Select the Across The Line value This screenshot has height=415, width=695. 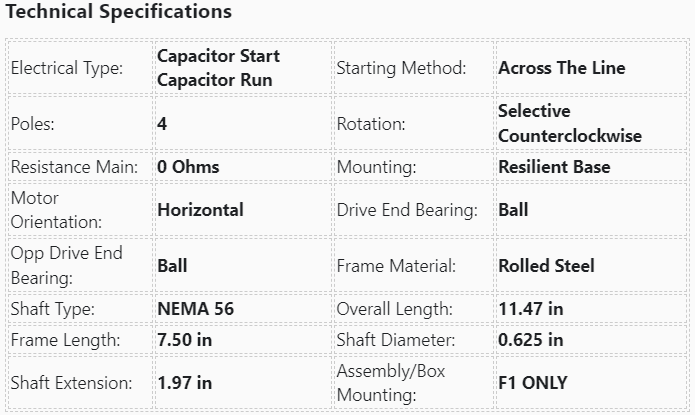[561, 68]
